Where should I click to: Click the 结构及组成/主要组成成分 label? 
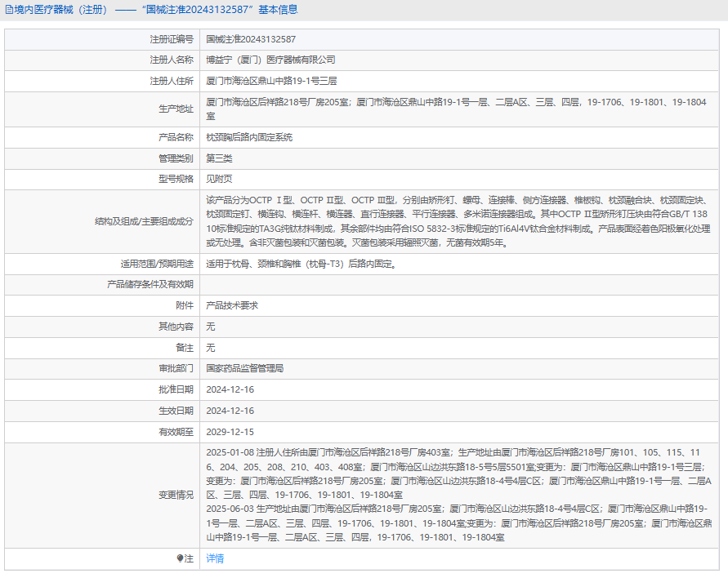tap(144, 222)
